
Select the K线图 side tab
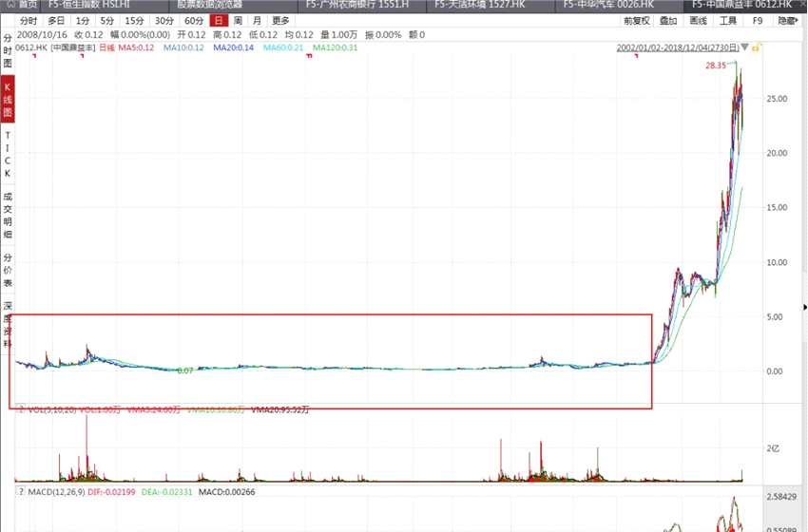(x=8, y=99)
